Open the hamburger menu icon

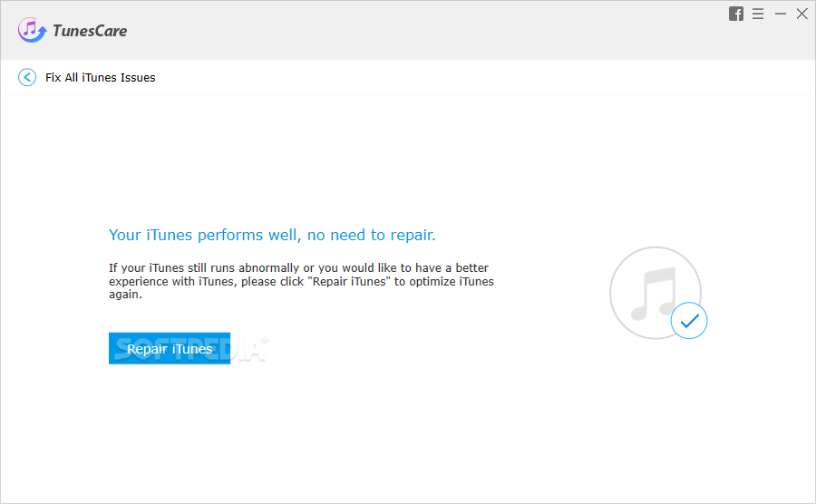click(758, 14)
